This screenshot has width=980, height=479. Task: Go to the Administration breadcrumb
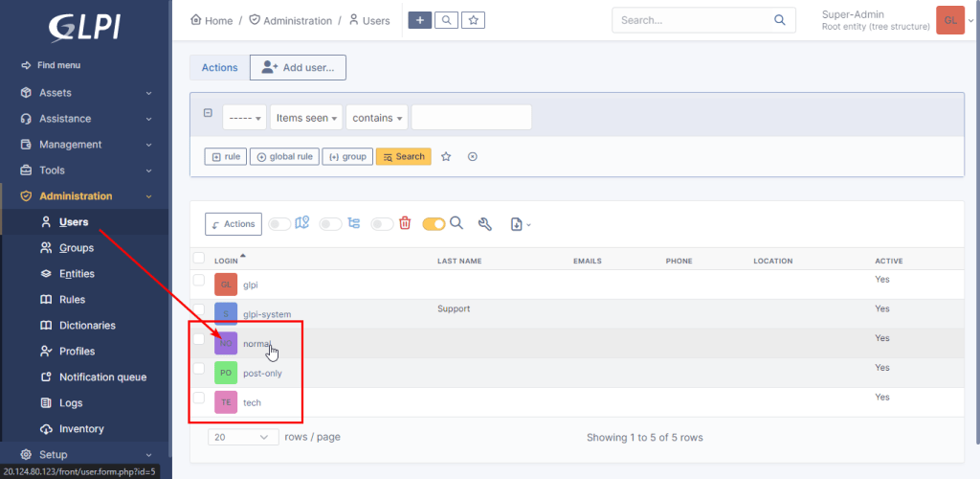point(291,21)
